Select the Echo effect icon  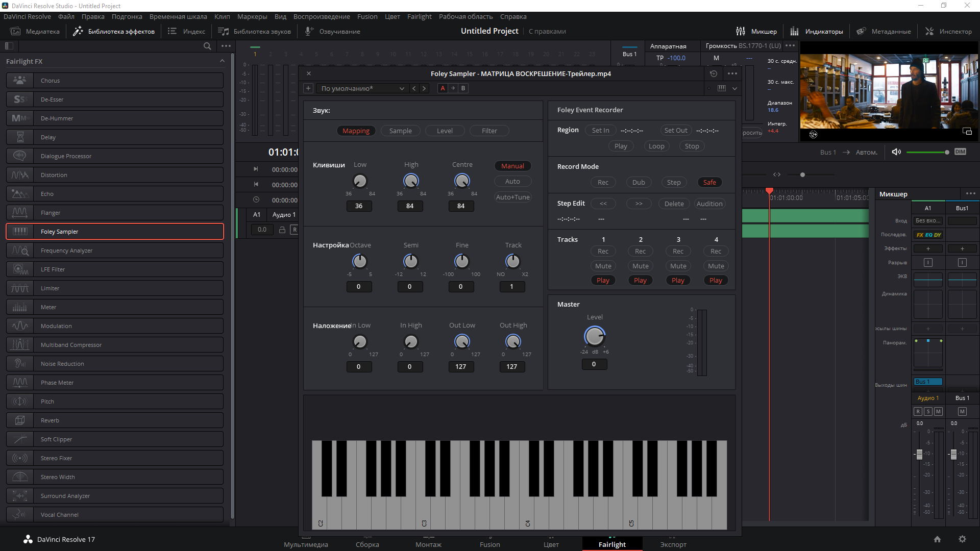pos(20,194)
